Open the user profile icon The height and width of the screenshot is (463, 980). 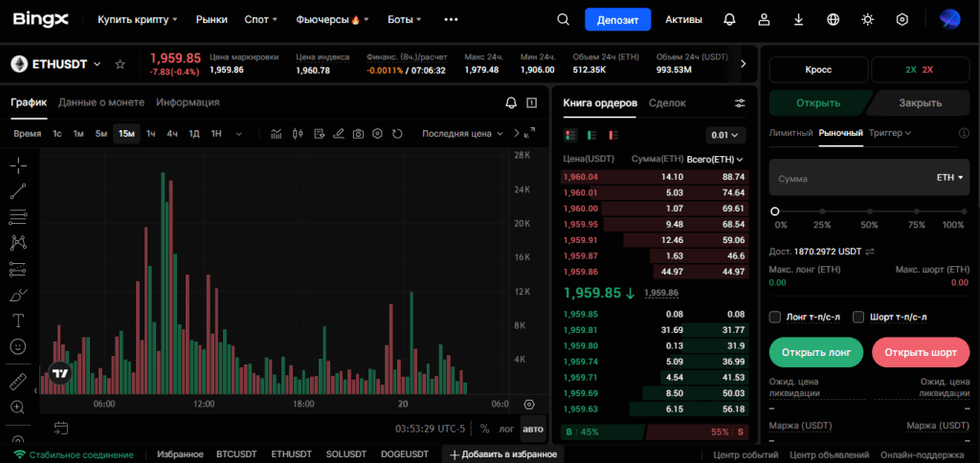(x=764, y=19)
